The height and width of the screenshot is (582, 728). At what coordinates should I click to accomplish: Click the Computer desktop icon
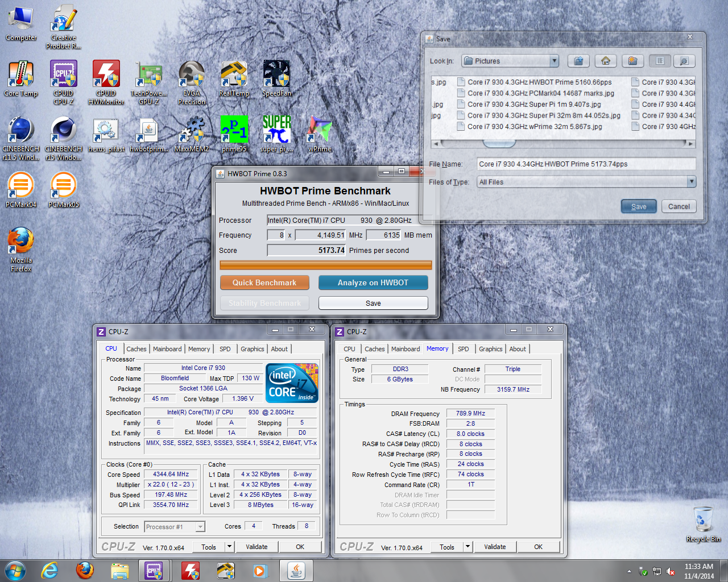21,23
